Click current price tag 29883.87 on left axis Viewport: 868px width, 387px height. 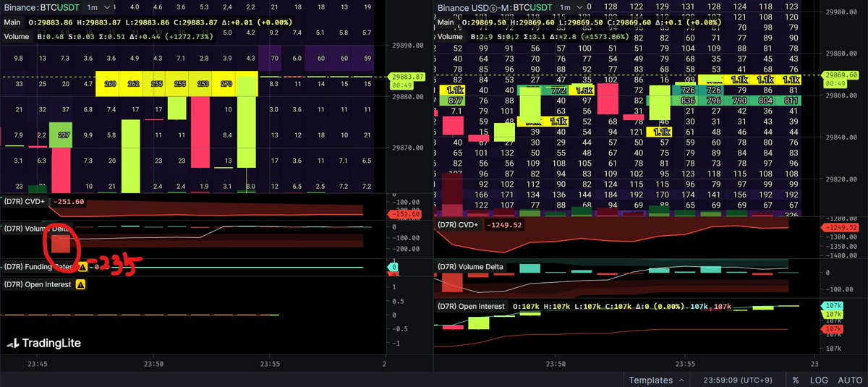[x=407, y=77]
